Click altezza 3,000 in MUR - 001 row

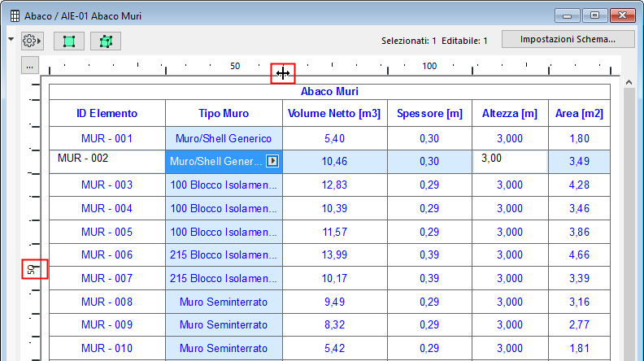tap(510, 138)
